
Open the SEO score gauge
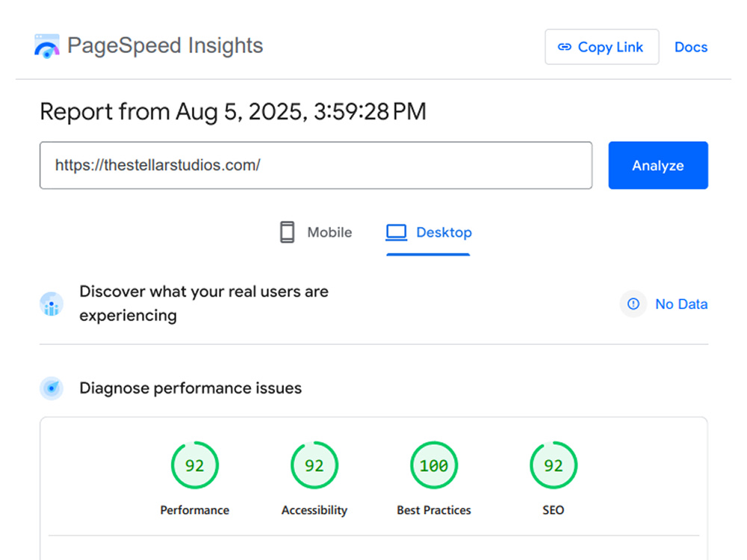(x=554, y=465)
